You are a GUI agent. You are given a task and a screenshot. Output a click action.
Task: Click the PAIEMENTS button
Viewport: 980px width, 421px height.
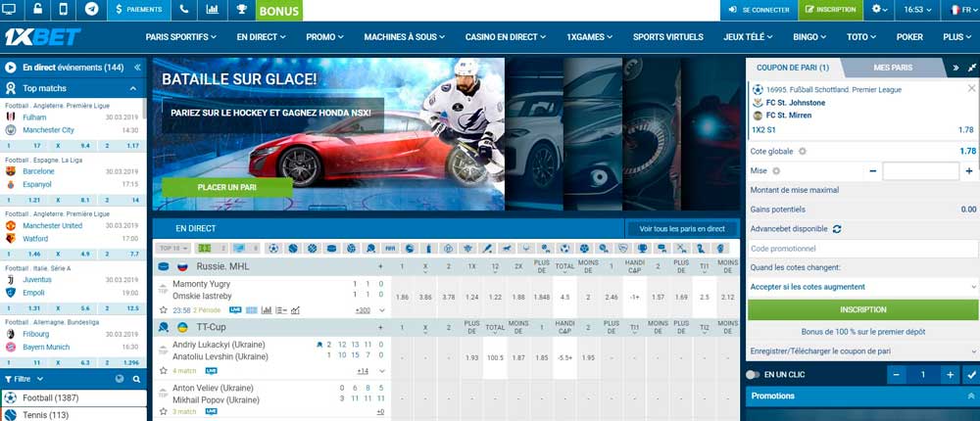(x=138, y=10)
